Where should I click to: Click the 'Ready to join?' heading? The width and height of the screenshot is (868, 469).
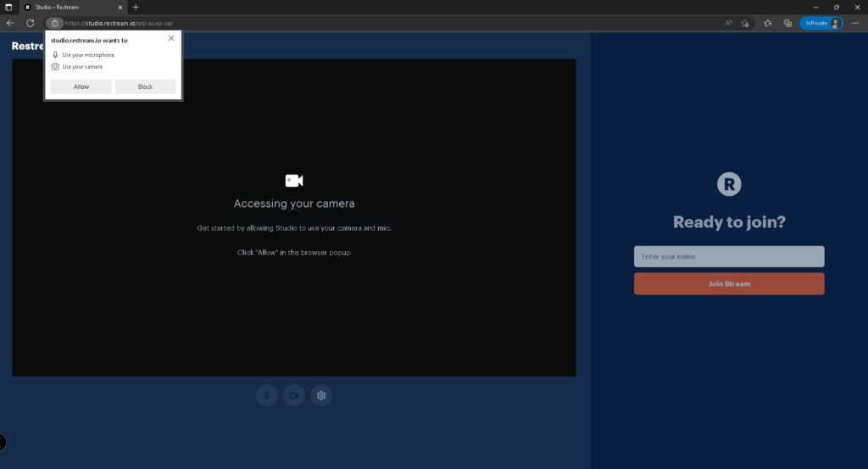[729, 222]
